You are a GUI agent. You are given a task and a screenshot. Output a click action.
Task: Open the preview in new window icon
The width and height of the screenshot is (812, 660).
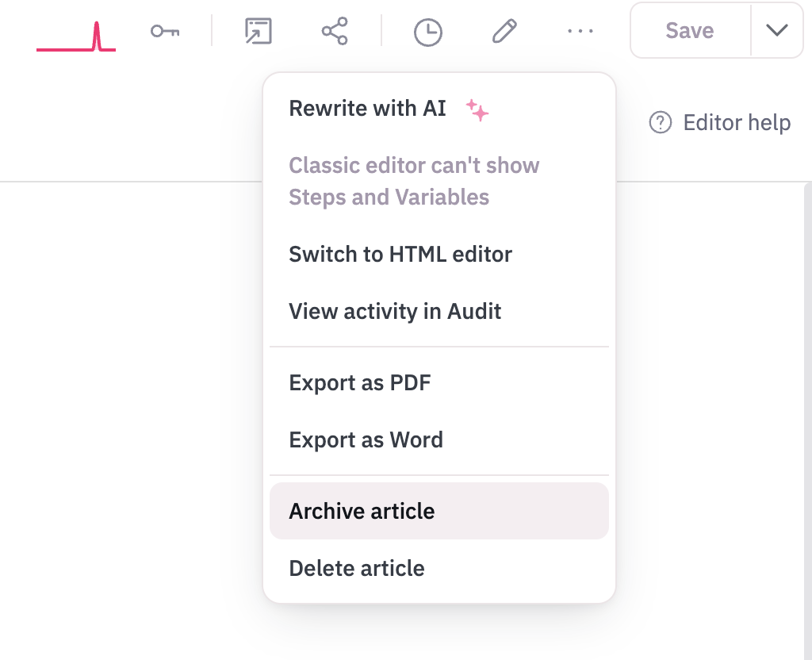[258, 31]
